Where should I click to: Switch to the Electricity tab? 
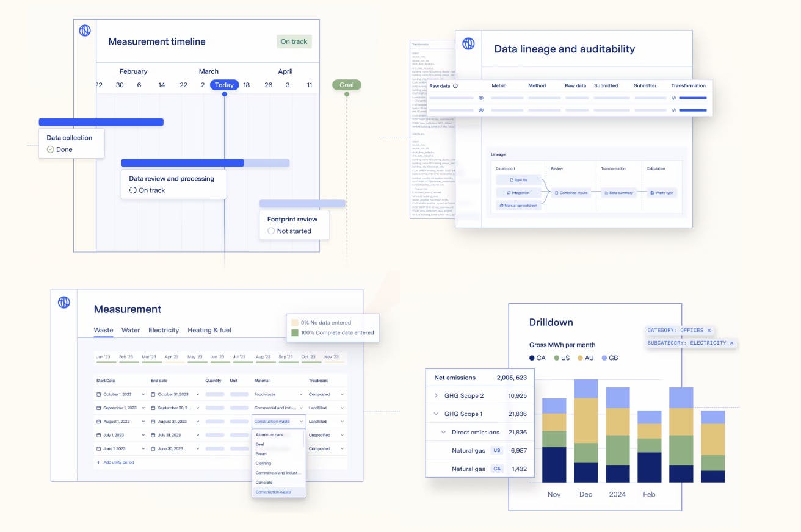pyautogui.click(x=164, y=330)
